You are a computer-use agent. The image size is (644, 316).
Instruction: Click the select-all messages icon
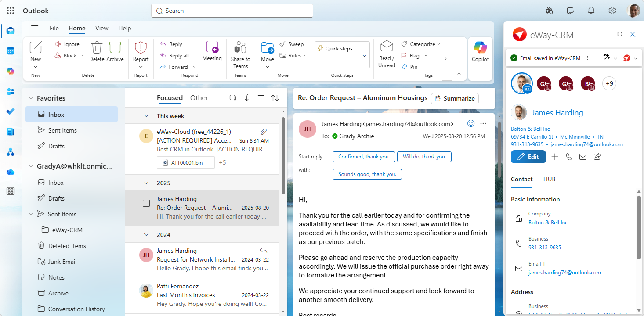click(x=233, y=98)
